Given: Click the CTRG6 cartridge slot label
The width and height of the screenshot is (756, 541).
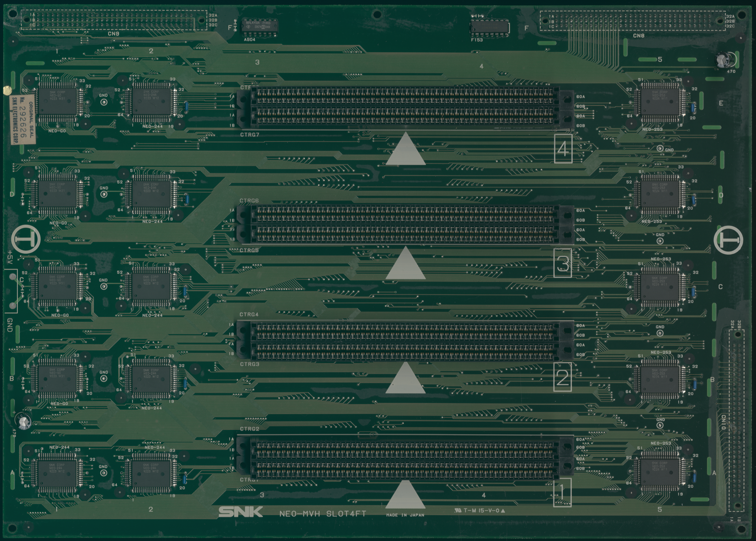Looking at the screenshot, I should coord(249,200).
